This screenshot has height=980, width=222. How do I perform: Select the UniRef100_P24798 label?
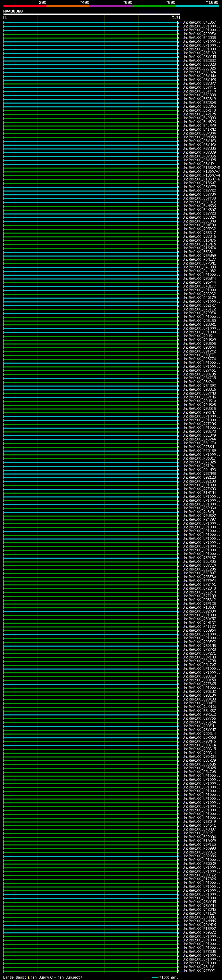click(199, 661)
